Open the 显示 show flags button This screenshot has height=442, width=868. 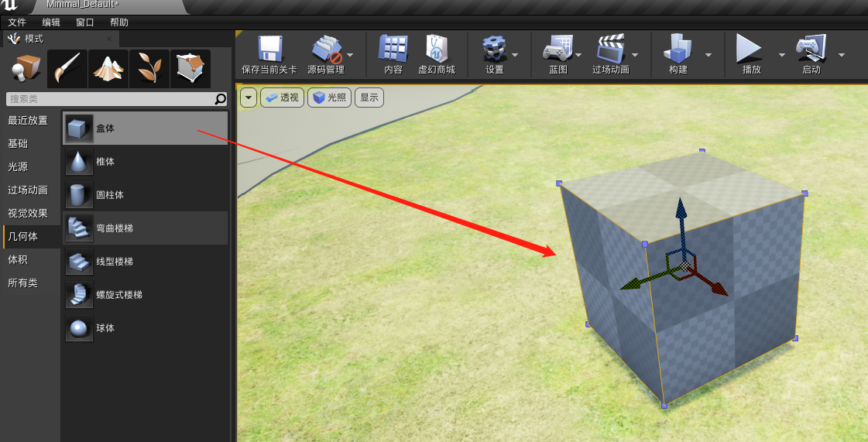(x=369, y=98)
